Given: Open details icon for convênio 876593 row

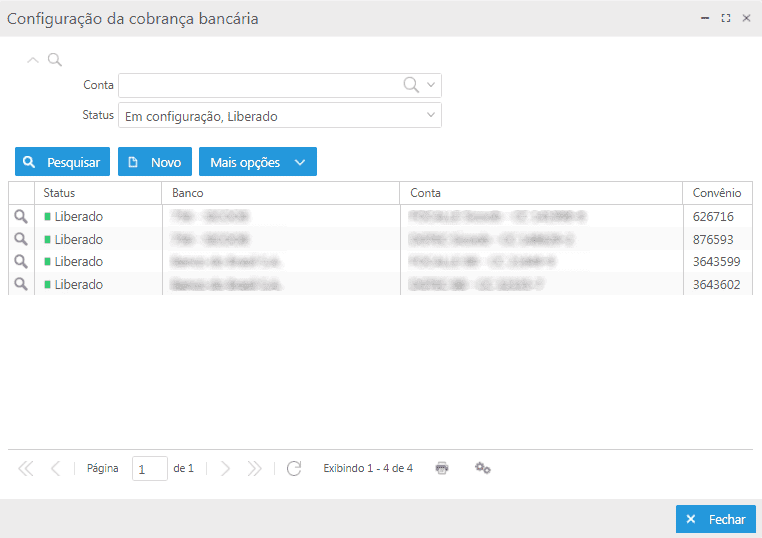Looking at the screenshot, I should tap(20, 239).
